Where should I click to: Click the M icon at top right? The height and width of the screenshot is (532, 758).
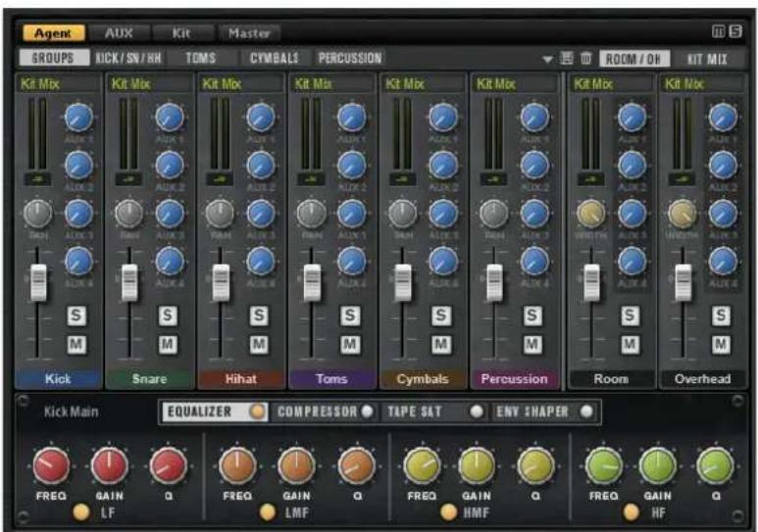click(719, 32)
